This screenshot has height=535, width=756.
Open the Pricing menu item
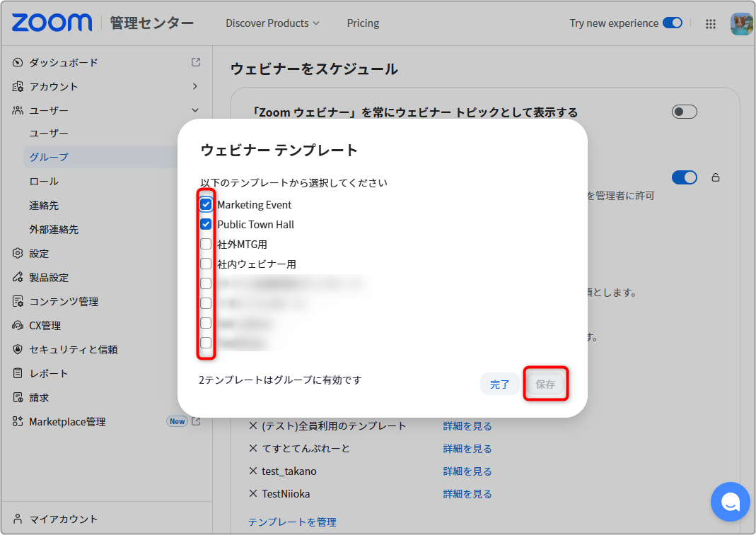pyautogui.click(x=363, y=23)
